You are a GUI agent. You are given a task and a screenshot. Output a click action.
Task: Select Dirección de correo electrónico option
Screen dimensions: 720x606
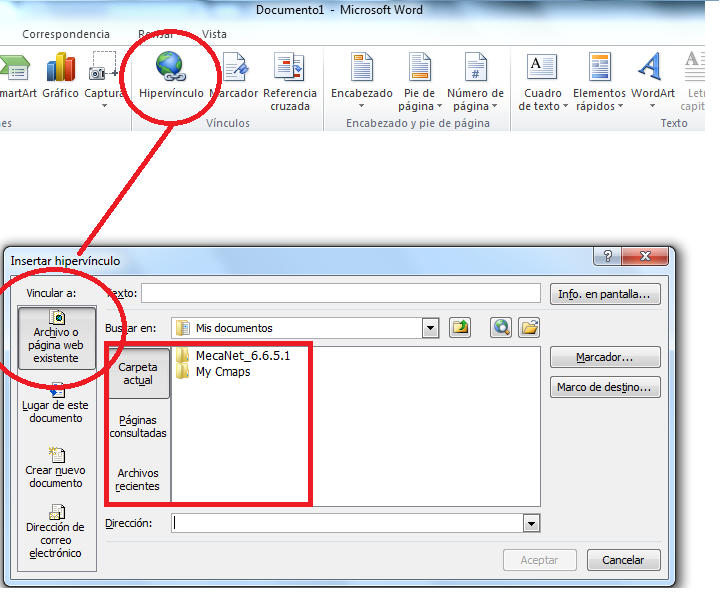tap(56, 532)
